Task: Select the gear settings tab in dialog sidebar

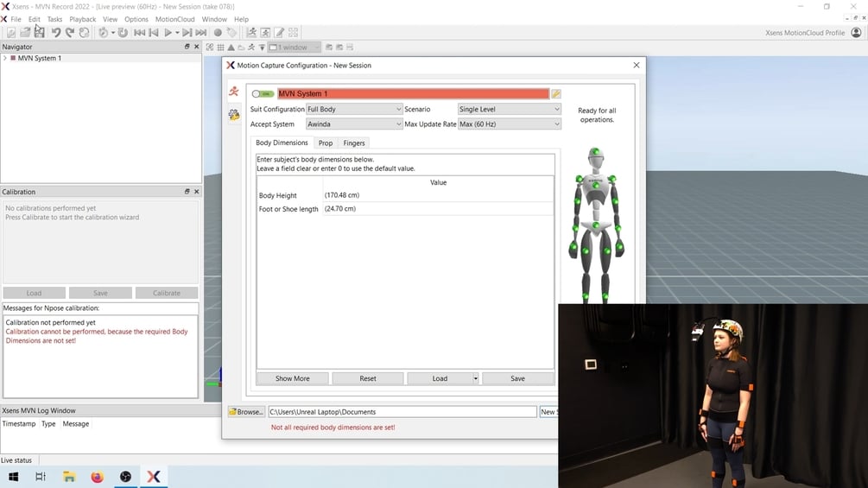Action: (x=234, y=115)
